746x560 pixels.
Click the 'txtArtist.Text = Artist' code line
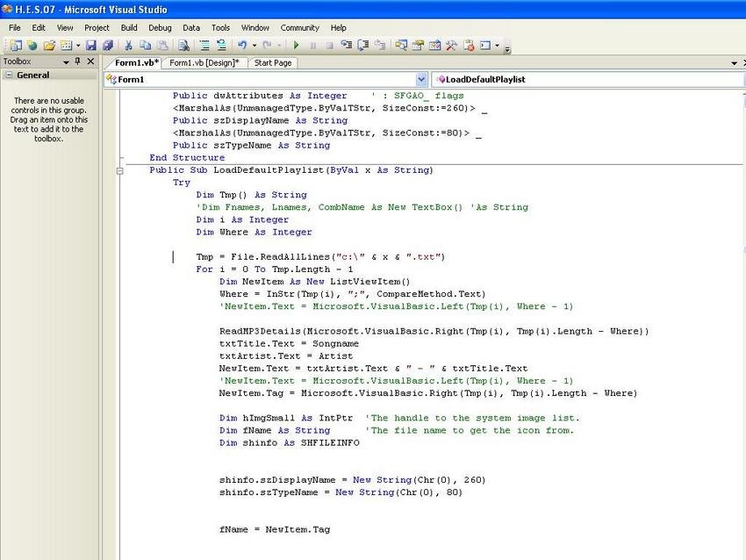coord(286,356)
